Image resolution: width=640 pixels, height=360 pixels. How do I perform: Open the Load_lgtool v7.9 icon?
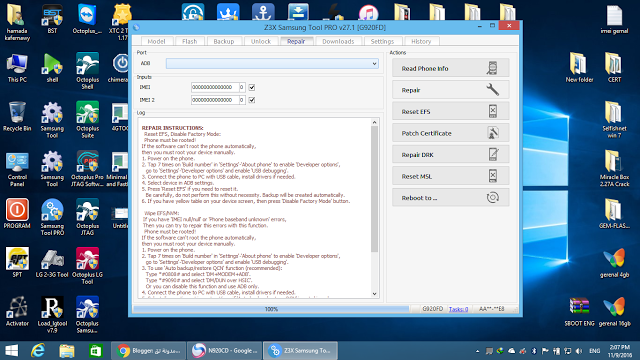click(52, 315)
